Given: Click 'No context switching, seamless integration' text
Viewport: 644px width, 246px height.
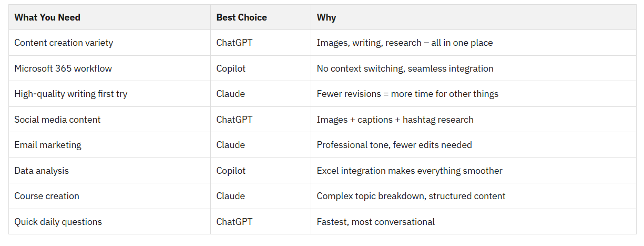Looking at the screenshot, I should 405,68.
